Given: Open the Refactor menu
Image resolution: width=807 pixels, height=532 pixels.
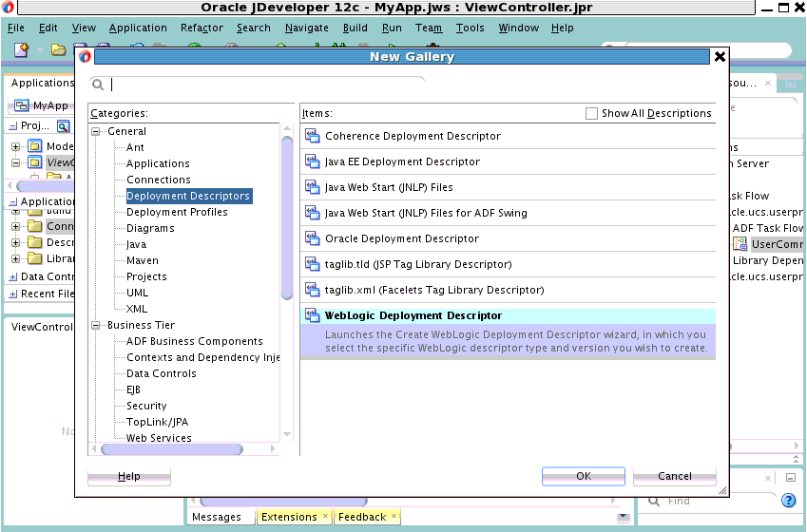Looking at the screenshot, I should [x=202, y=28].
